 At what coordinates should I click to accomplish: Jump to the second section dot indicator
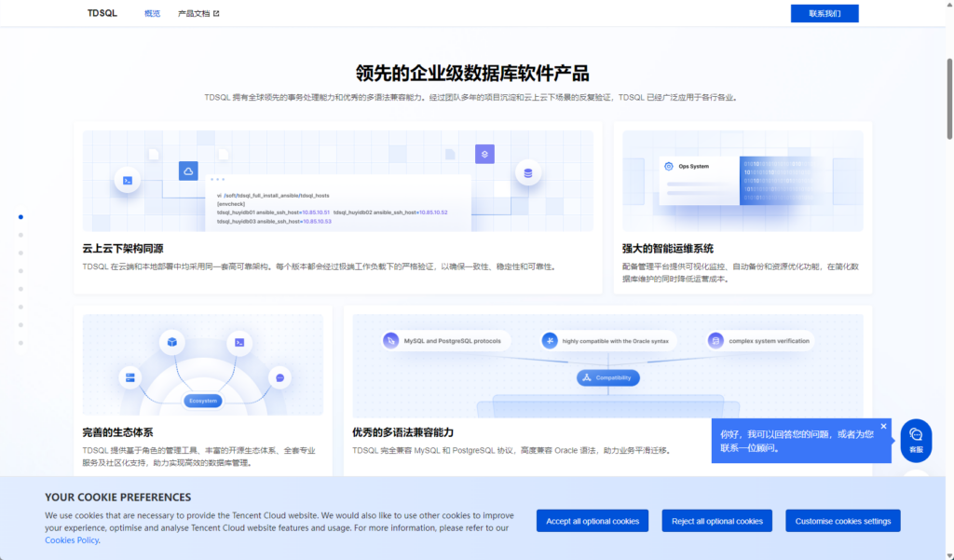[20, 235]
